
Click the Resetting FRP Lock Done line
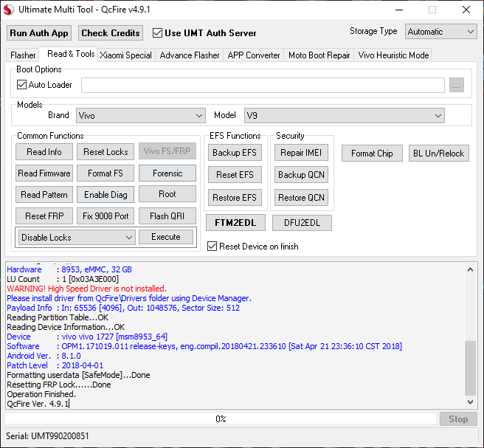59,385
